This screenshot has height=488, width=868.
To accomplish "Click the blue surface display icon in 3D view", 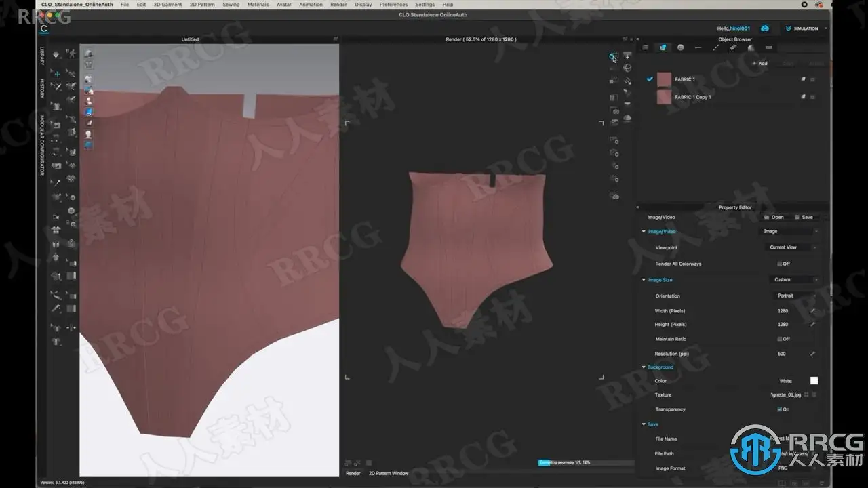I will 88,112.
